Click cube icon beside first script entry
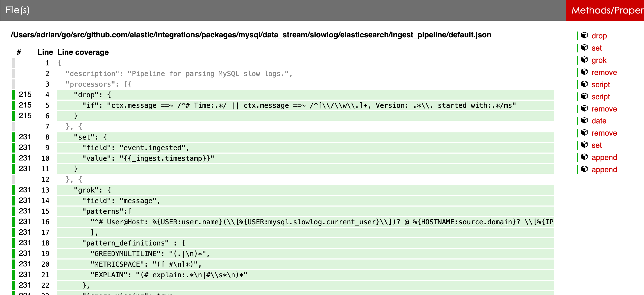 point(584,84)
